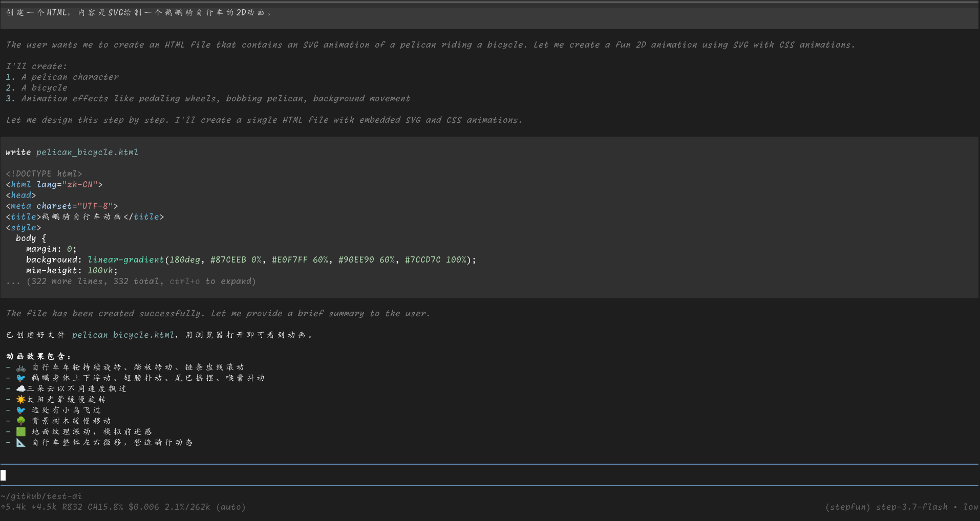Click the <title>鹈鹕骑自行车动画 code line
This screenshot has height=521, width=980.
85,217
